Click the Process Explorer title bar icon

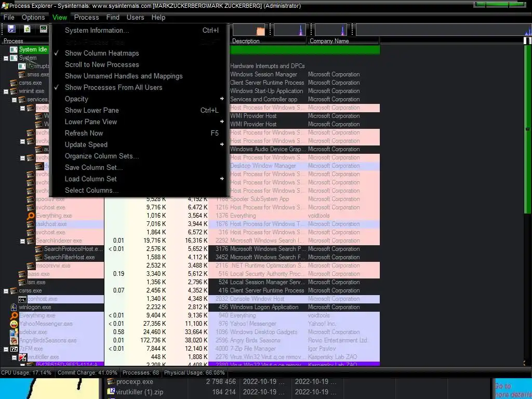tap(4, 6)
